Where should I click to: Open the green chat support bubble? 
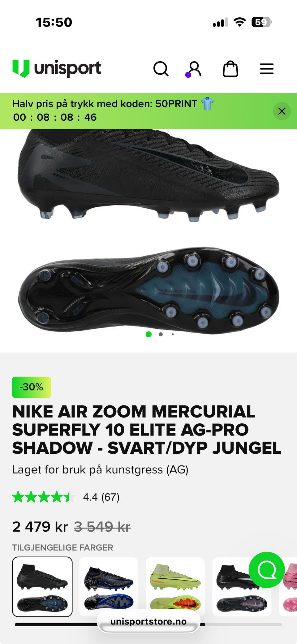(x=267, y=570)
